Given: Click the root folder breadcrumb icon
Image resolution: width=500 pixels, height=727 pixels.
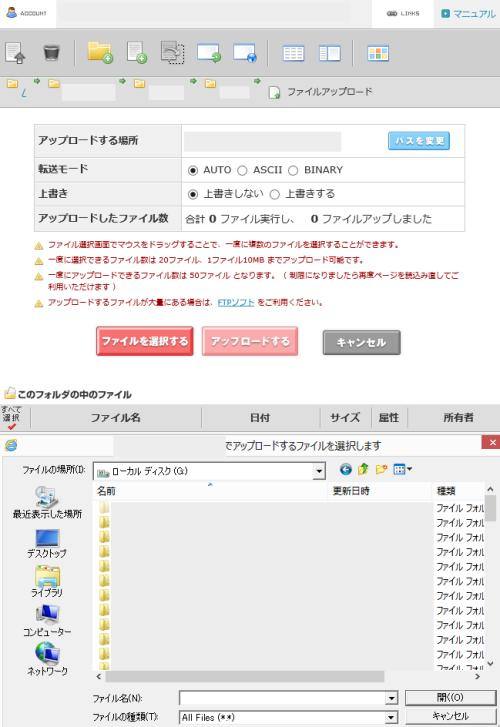Looking at the screenshot, I should coord(13,84).
